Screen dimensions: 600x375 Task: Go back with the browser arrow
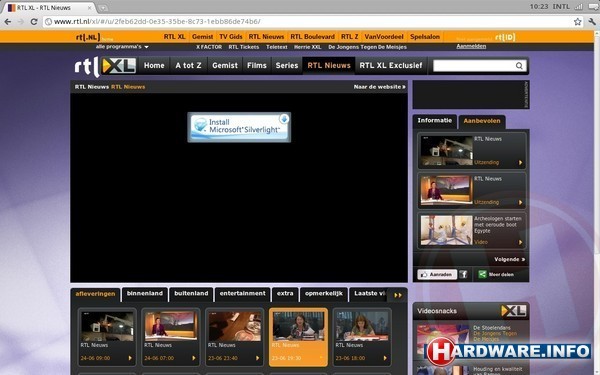7,21
